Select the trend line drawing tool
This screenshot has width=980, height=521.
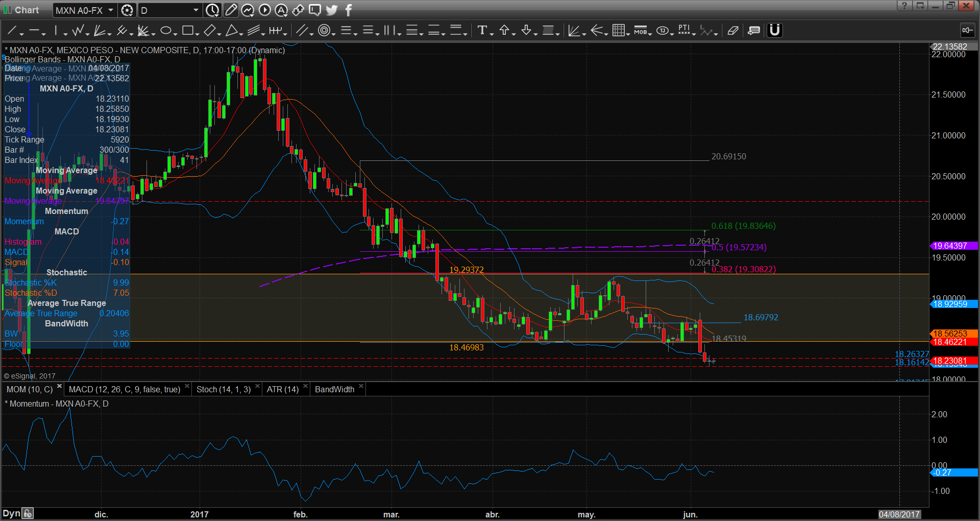[x=12, y=31]
